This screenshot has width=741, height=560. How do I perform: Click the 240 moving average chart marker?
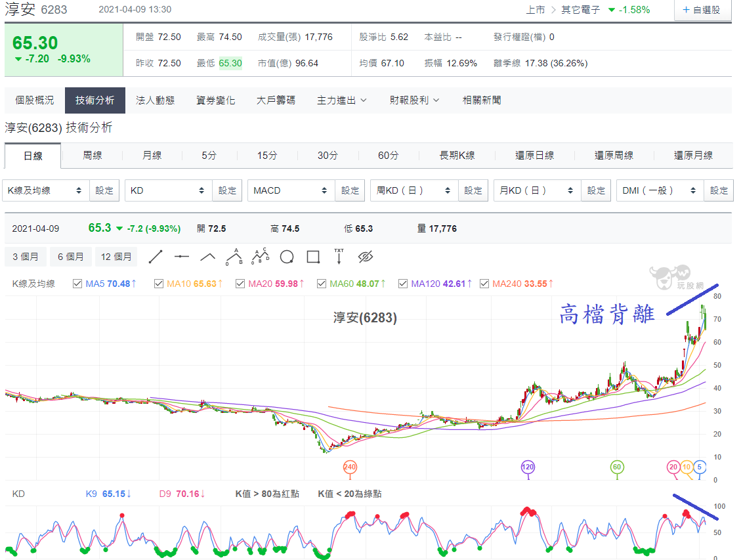[x=350, y=467]
